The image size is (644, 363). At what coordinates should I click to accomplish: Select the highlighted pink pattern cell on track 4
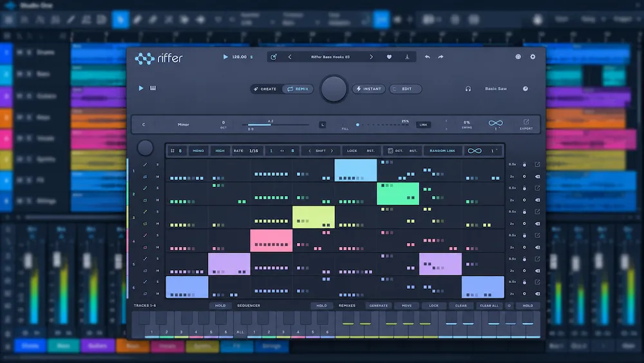(272, 240)
